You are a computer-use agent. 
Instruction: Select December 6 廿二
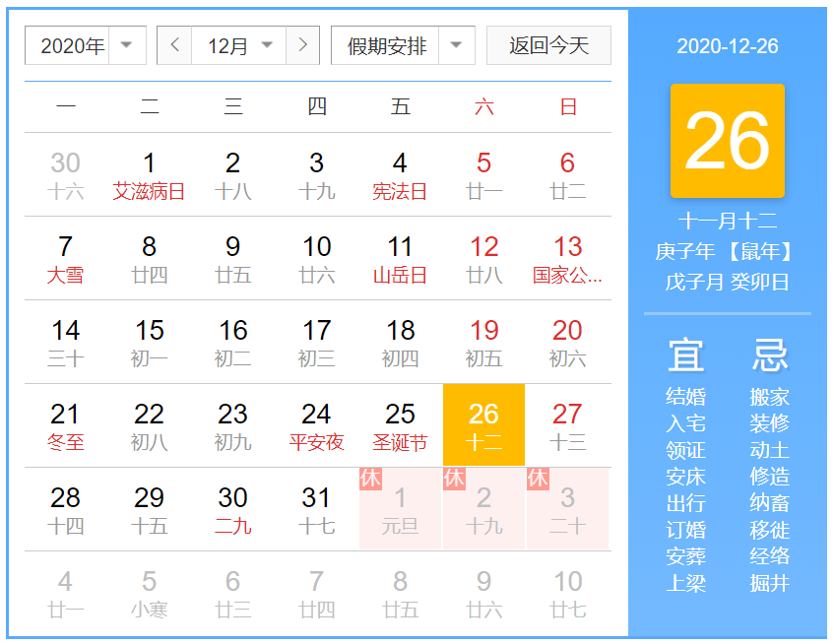[x=567, y=175]
